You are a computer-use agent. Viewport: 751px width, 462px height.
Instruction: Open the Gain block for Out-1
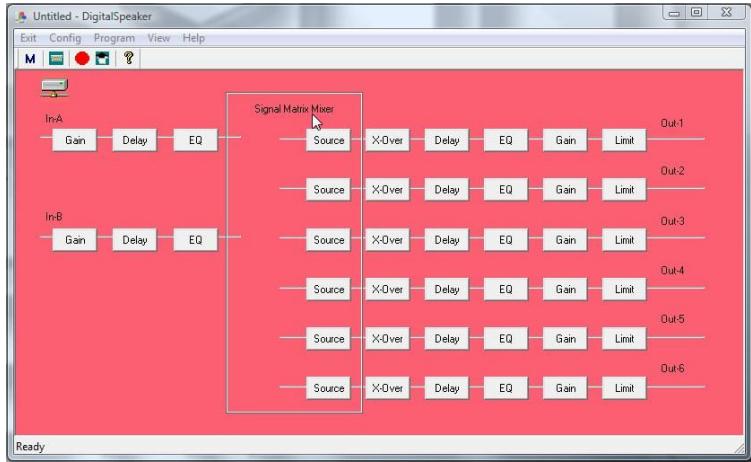[x=565, y=140]
